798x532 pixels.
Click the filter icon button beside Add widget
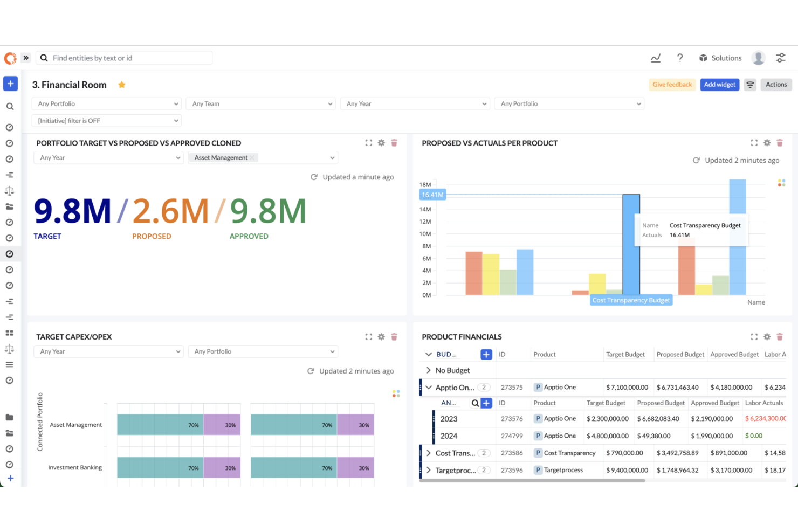click(750, 85)
